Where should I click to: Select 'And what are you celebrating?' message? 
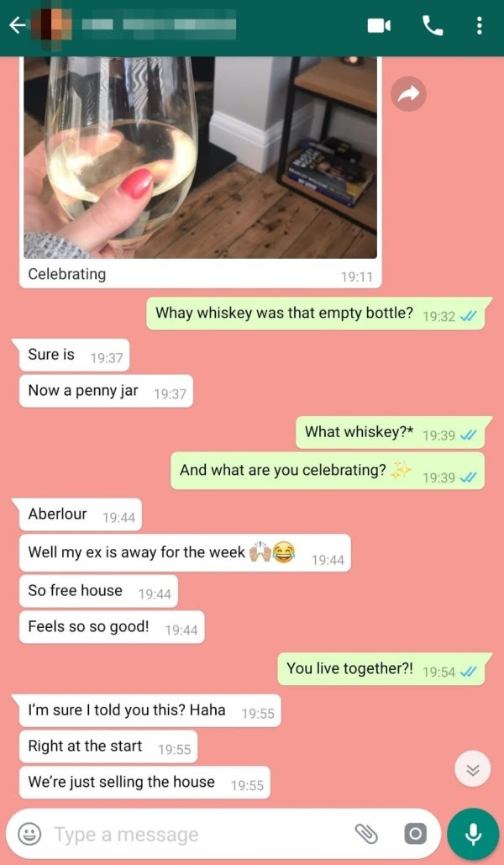328,471
